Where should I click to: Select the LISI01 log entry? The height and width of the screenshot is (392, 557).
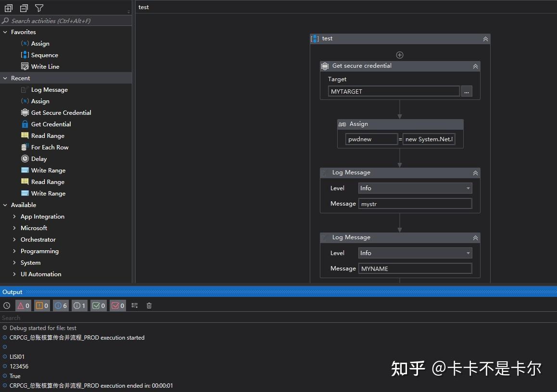(x=17, y=356)
